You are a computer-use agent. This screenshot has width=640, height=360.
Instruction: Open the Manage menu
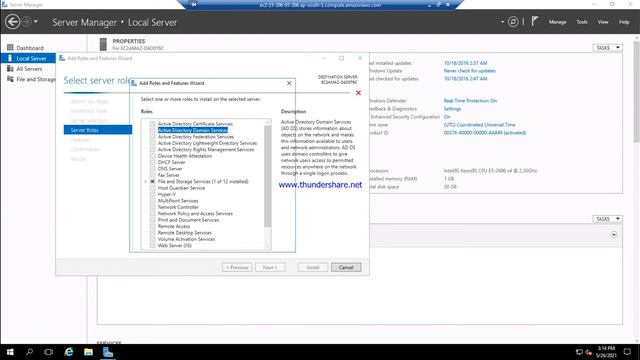557,22
